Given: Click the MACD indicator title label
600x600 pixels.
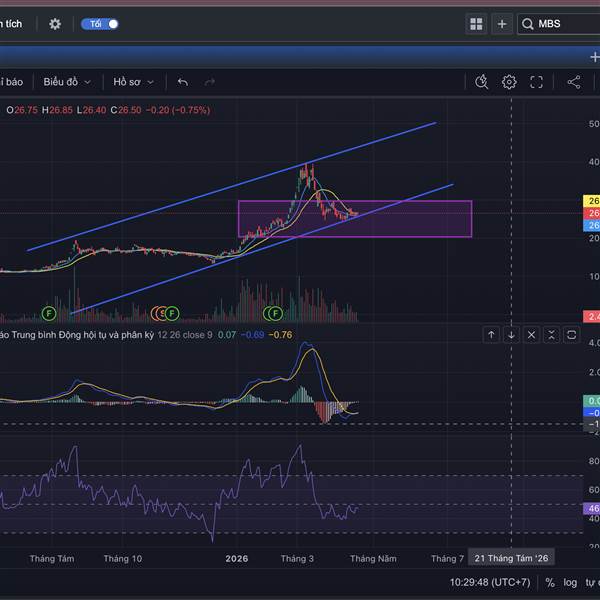Looking at the screenshot, I should coord(77,335).
